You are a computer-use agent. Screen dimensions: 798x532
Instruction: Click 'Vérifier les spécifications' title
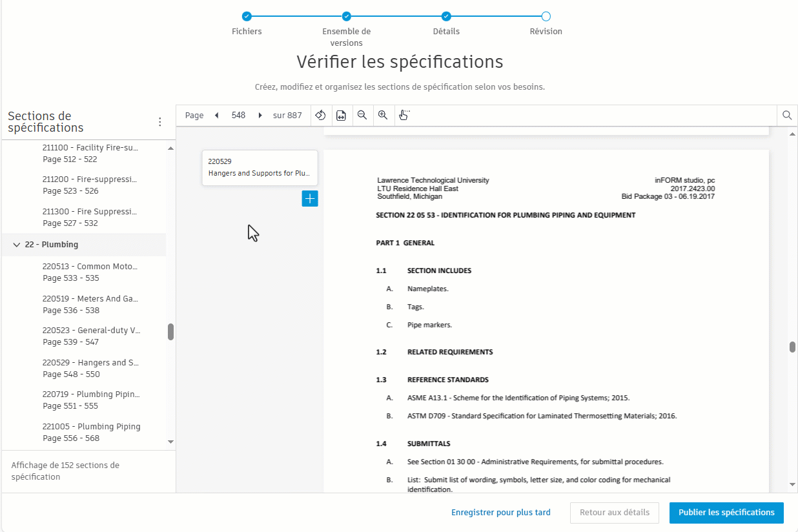(x=400, y=62)
